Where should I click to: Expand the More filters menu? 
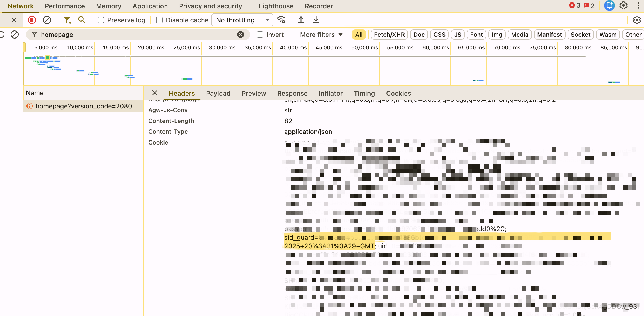(321, 35)
